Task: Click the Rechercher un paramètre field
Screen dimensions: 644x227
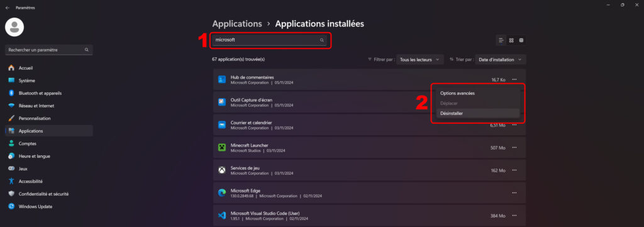Action: pyautogui.click(x=49, y=50)
